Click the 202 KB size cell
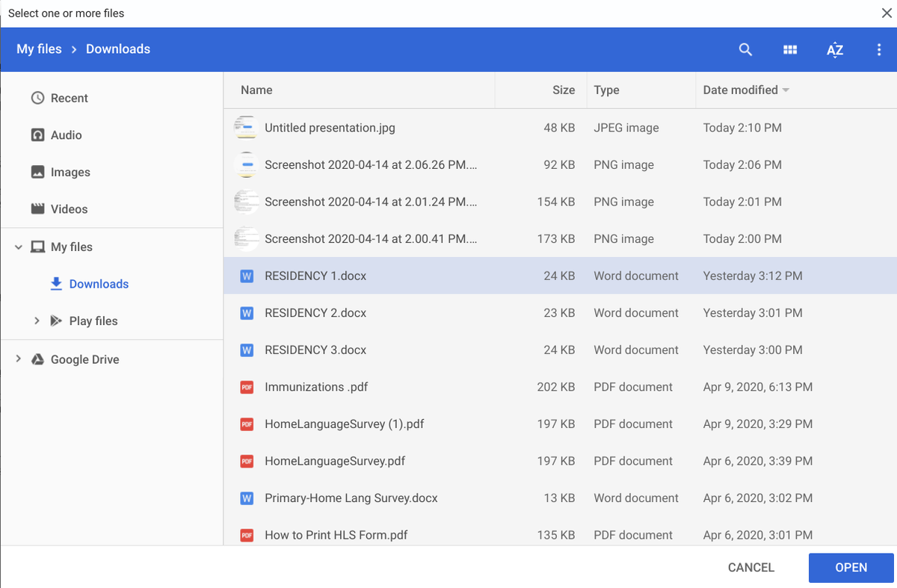 point(556,387)
